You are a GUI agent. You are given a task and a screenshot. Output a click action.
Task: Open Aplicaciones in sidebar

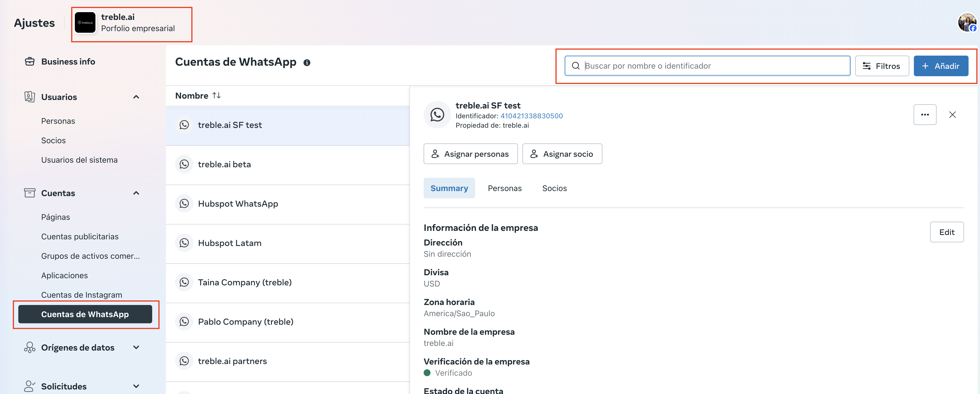pos(64,275)
